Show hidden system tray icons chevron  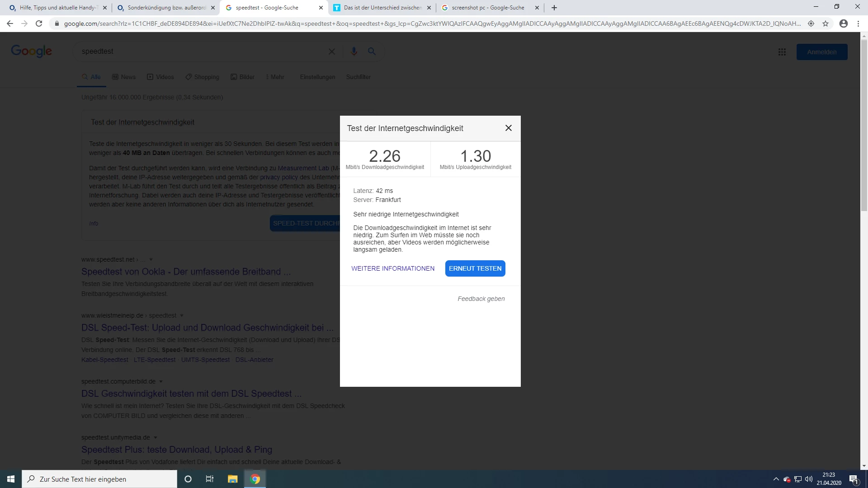(x=776, y=479)
